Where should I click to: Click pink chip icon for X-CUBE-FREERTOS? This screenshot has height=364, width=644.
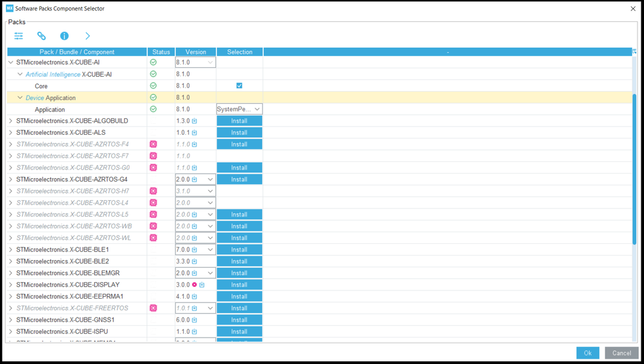153,308
